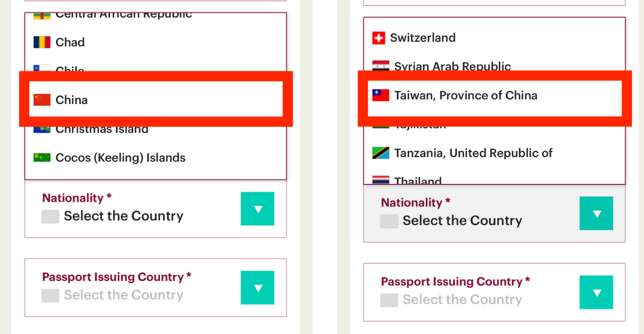Click the Cocos (Keeling) Islands flag icon

point(42,157)
